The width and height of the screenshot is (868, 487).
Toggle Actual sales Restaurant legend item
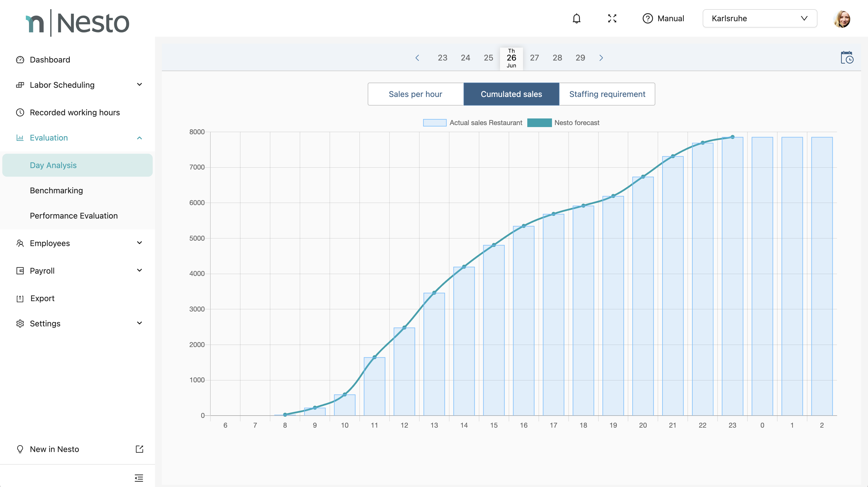pos(472,122)
